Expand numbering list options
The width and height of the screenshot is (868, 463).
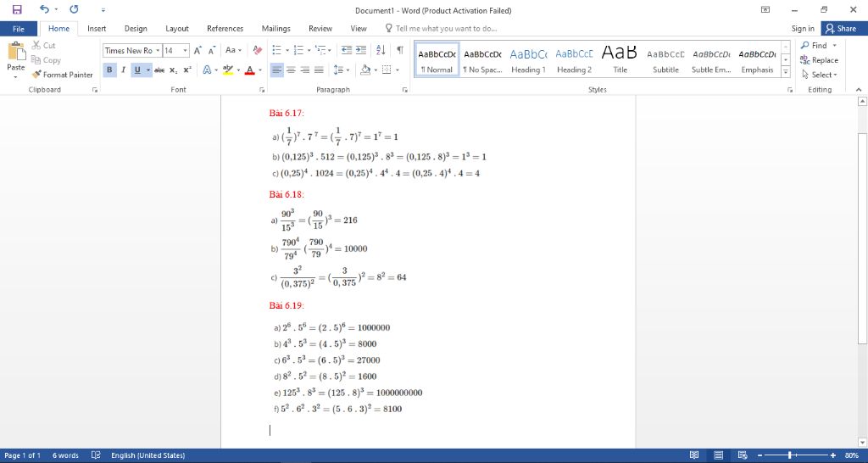(309, 50)
